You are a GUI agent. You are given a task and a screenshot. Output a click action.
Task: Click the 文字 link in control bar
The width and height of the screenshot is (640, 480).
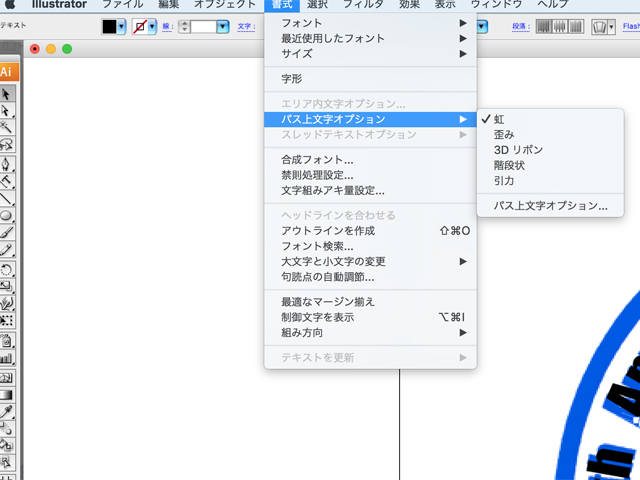[246, 27]
